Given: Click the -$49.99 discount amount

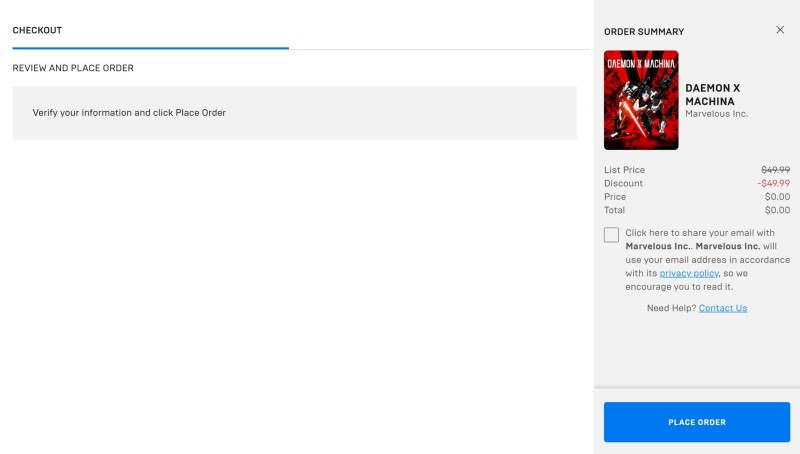Looking at the screenshot, I should [773, 183].
